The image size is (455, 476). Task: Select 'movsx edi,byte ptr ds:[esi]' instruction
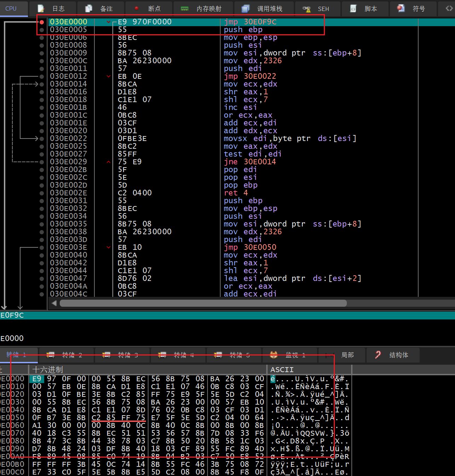tap(290, 139)
